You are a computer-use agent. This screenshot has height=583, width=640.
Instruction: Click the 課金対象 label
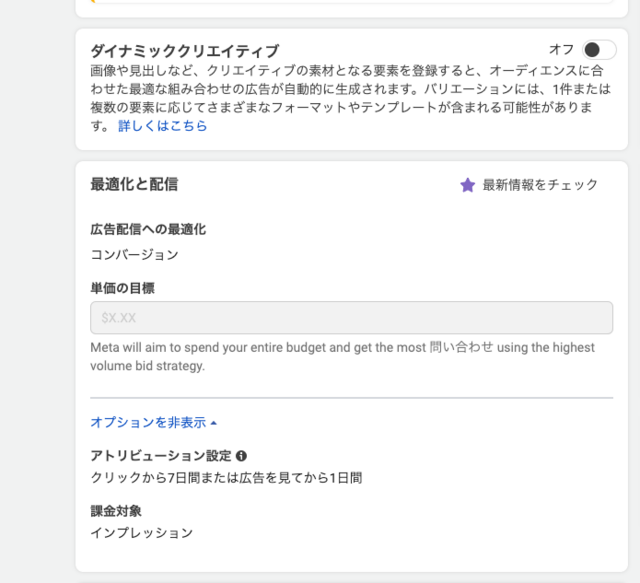(x=116, y=511)
